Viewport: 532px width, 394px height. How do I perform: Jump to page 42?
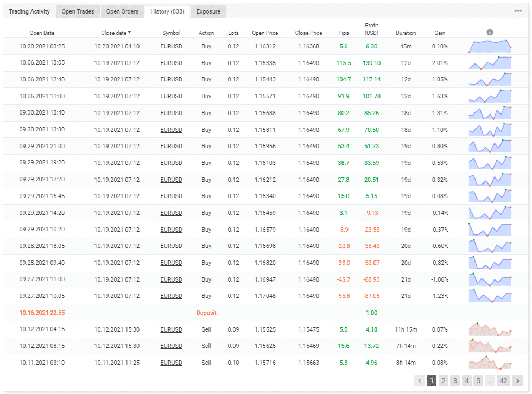503,380
